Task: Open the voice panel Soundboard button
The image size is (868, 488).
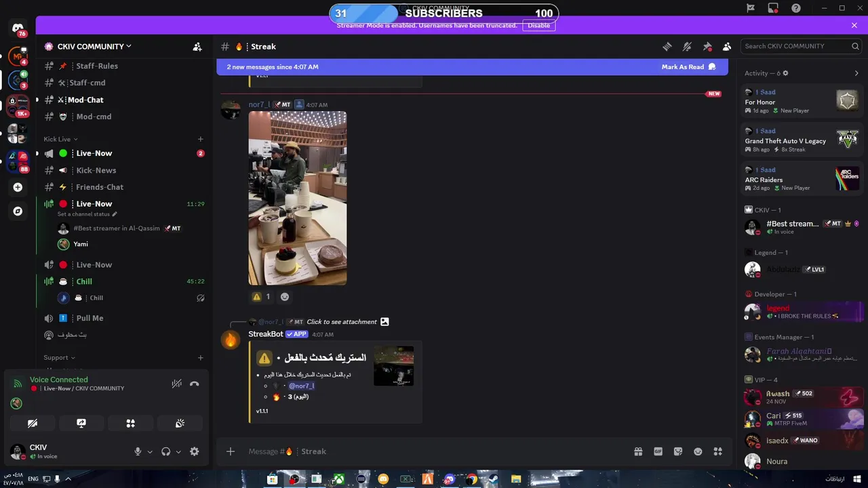Action: coord(180,423)
